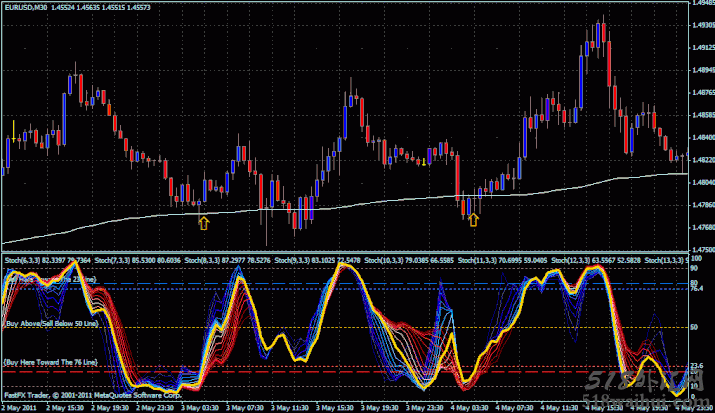This screenshot has height=413, width=715.
Task: Click the 50 level on the stochastic scale
Action: tap(694, 327)
